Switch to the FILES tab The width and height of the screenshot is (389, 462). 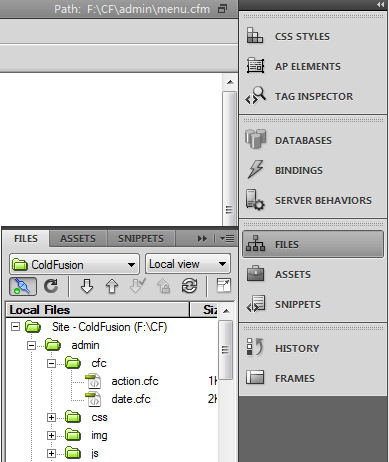26,239
